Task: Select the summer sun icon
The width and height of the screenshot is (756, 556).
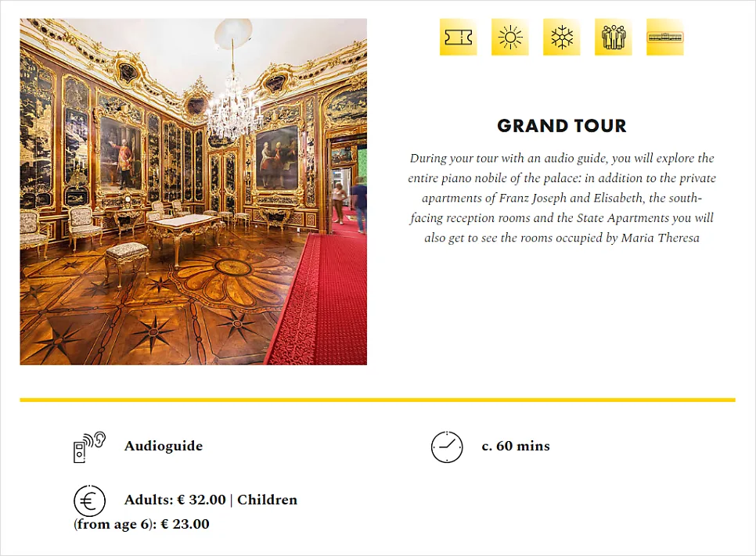Action: pos(510,38)
